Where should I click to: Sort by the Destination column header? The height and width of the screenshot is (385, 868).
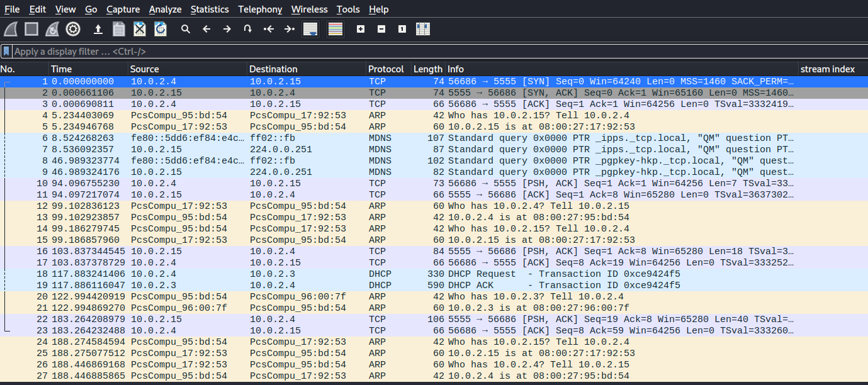[x=307, y=69]
